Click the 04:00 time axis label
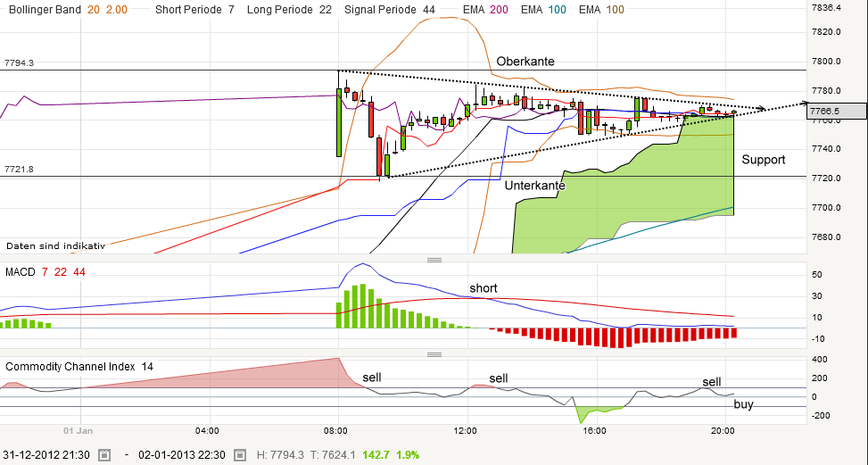The width and height of the screenshot is (868, 465). [208, 431]
